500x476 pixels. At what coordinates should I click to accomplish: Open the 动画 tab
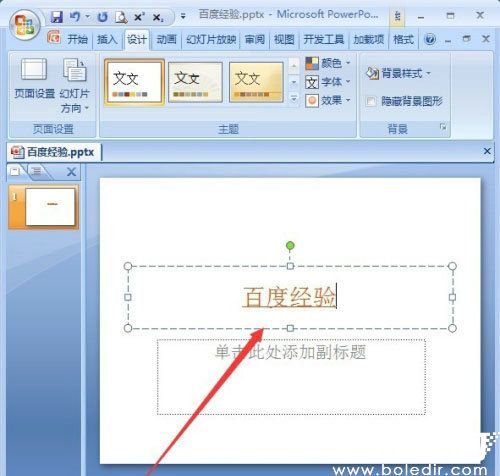166,39
